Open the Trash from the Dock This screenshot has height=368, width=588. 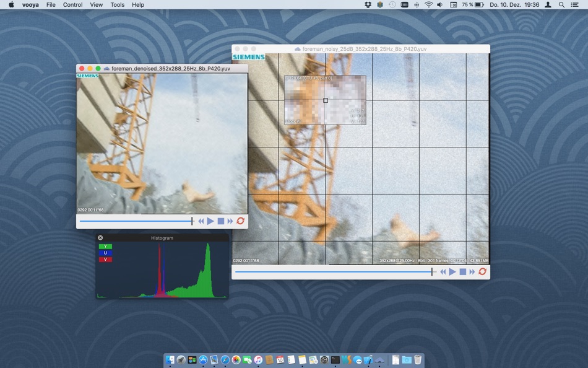tap(418, 360)
